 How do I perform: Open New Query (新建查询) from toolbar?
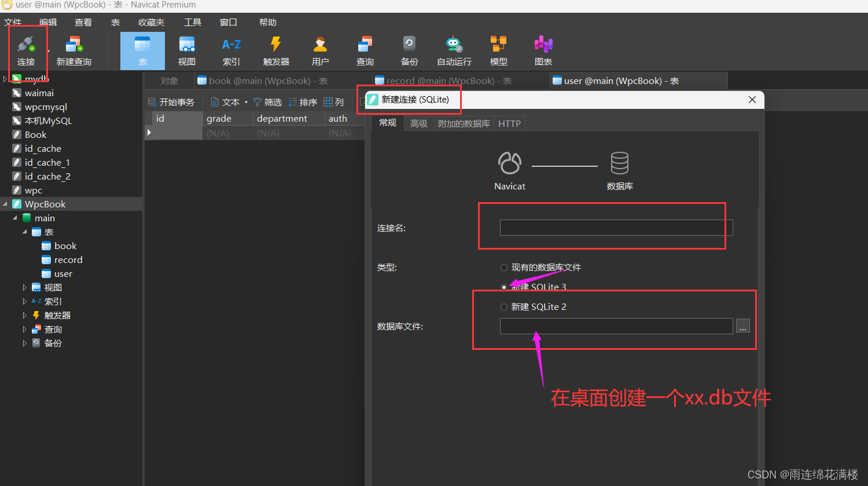73,51
